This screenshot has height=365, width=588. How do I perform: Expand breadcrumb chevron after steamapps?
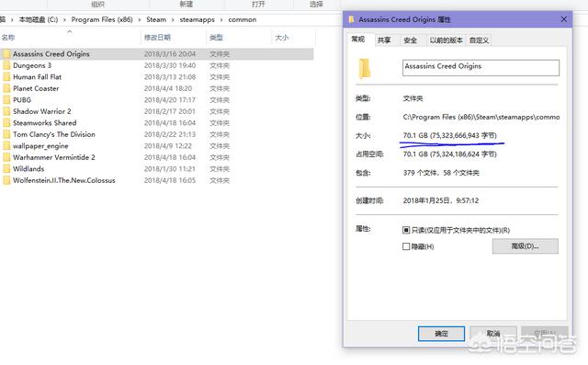[221, 20]
